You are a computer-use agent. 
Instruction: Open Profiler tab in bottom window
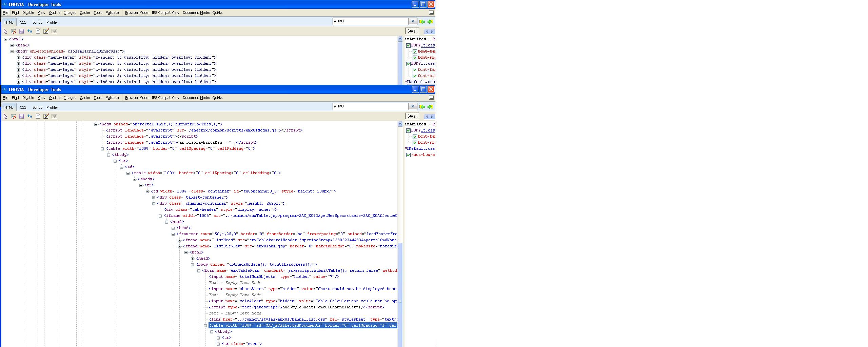coord(52,107)
